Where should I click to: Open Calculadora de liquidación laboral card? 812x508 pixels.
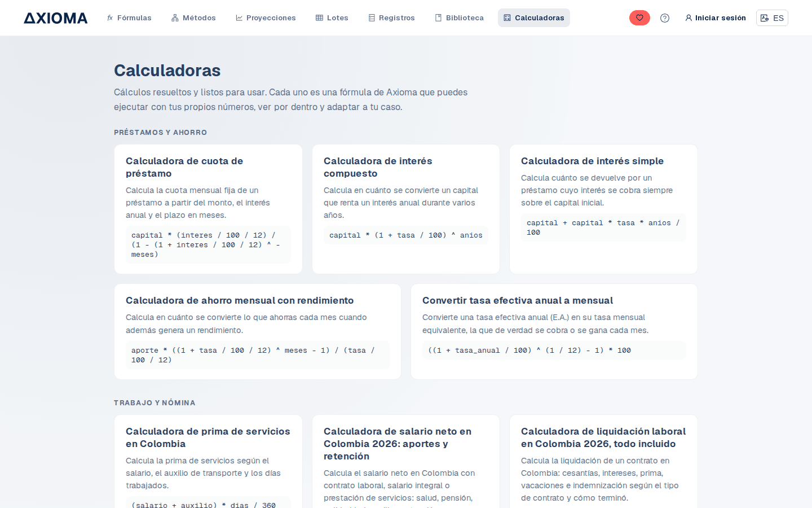pyautogui.click(x=603, y=462)
